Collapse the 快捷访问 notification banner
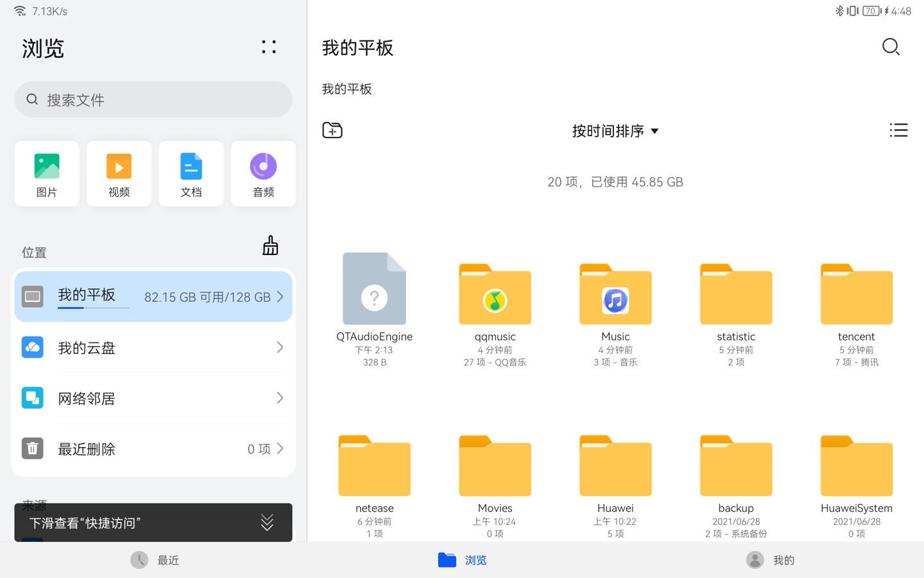 (267, 522)
